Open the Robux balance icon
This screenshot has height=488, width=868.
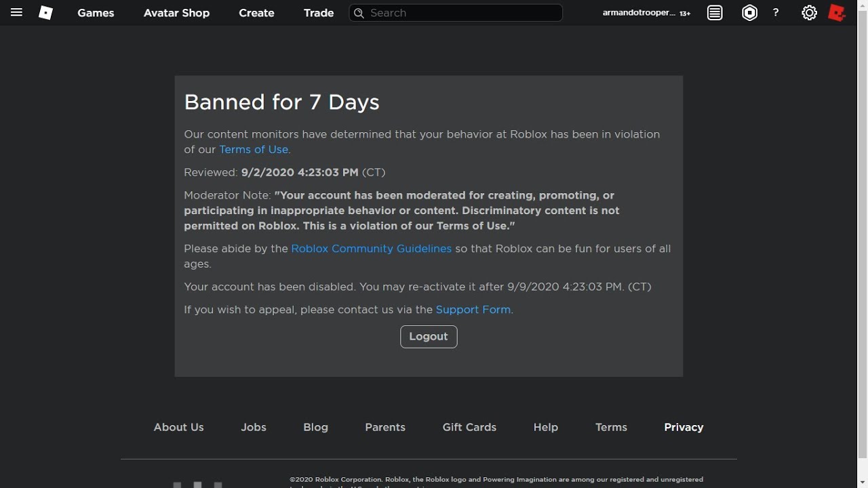click(749, 13)
